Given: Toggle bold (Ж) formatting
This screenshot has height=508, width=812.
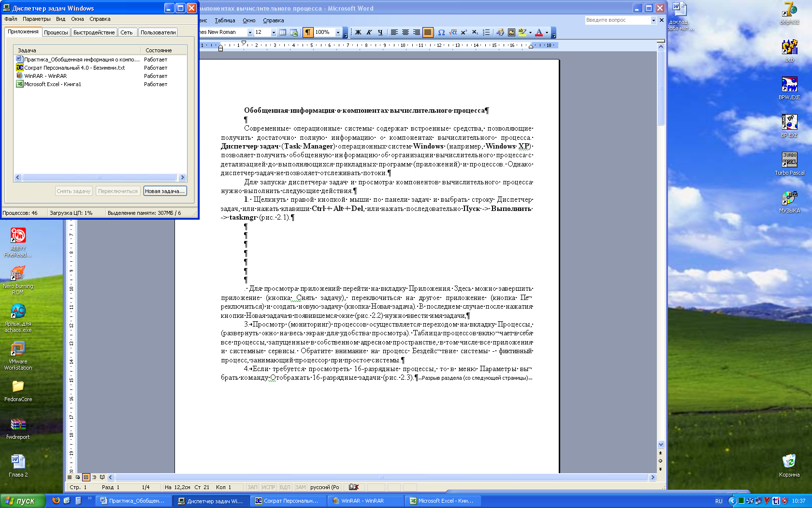Looking at the screenshot, I should click(x=358, y=32).
